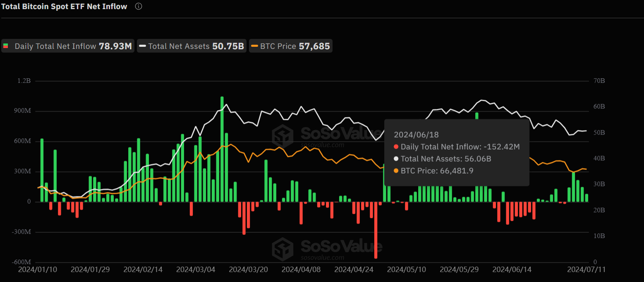Image resolution: width=644 pixels, height=282 pixels.
Task: Click the 2024/03/20 x-axis date label
Action: 248,269
